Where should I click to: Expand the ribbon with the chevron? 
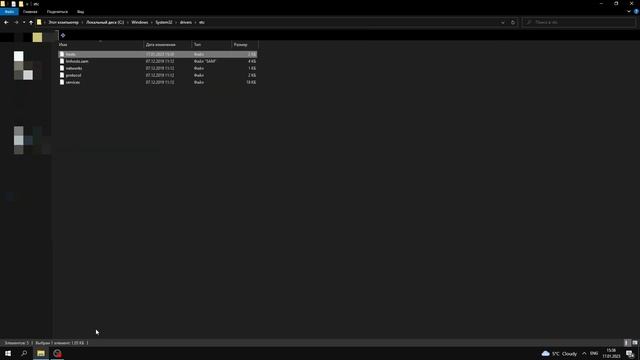click(629, 12)
